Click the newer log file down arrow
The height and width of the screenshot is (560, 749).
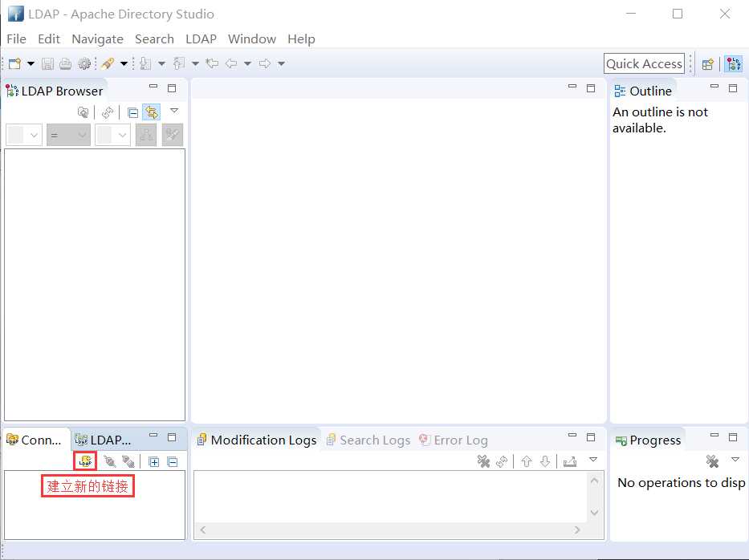pos(545,461)
